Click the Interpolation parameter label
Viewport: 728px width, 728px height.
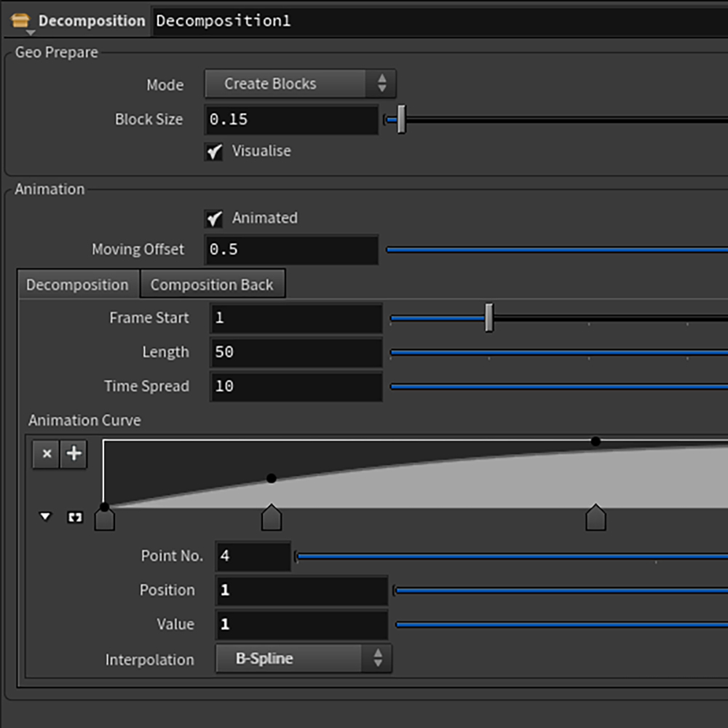[149, 660]
